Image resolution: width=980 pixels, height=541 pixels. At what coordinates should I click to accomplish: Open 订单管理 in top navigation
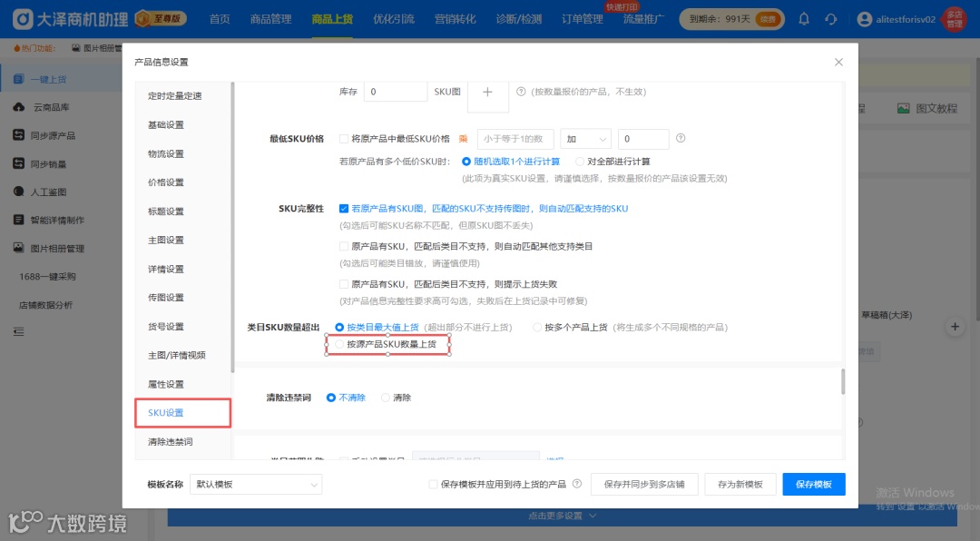coord(583,19)
